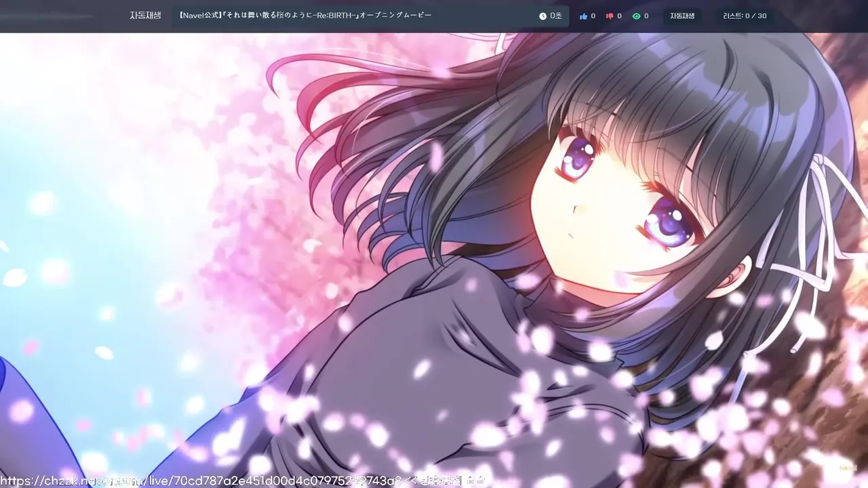Screen dimensions: 868x488
Task: Click the chzzk live URL text
Action: [201, 481]
